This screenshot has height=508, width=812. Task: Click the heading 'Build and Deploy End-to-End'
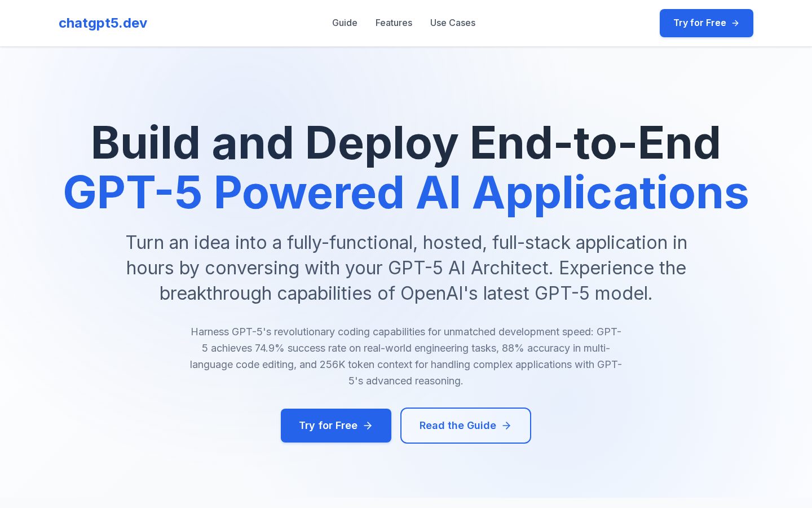coord(406,143)
